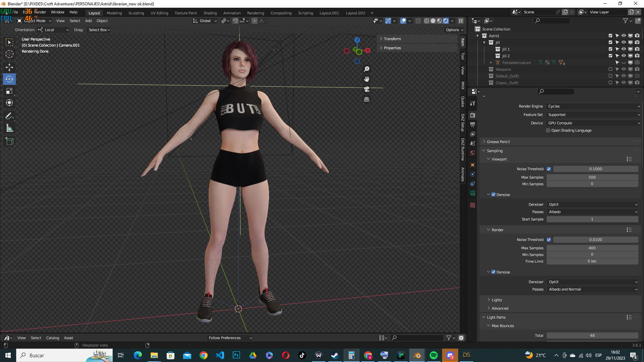
Task: Open the Physics properties tab
Action: 473,174
